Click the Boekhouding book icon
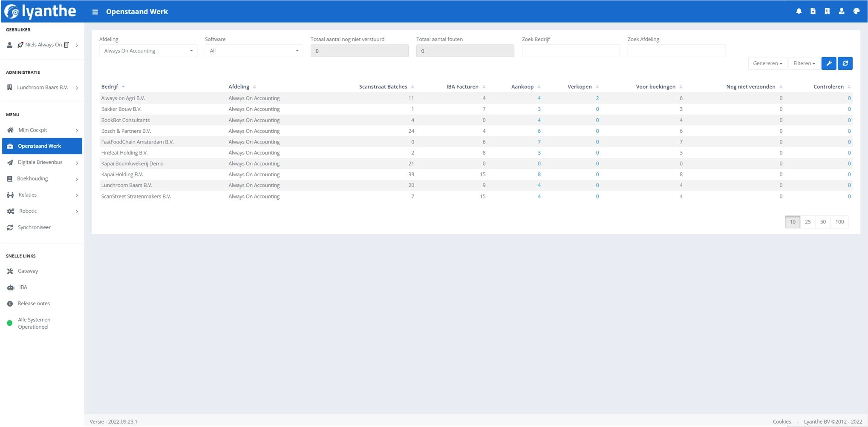This screenshot has width=868, height=427. point(9,179)
